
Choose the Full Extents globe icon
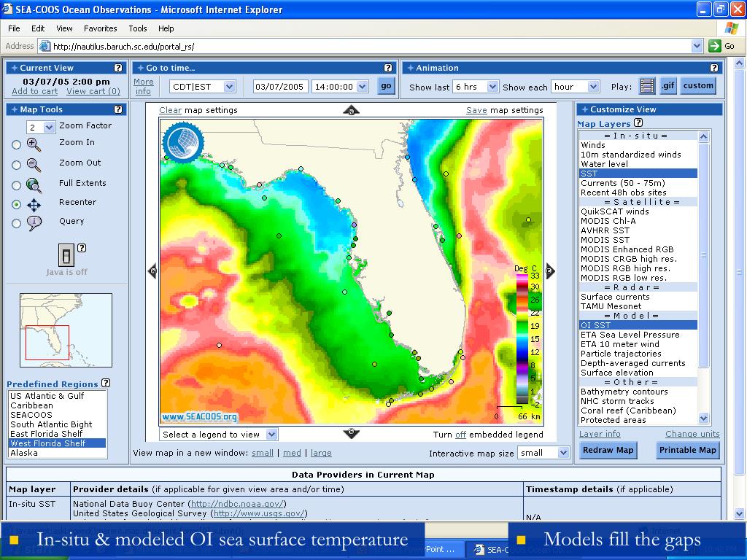coord(34,185)
